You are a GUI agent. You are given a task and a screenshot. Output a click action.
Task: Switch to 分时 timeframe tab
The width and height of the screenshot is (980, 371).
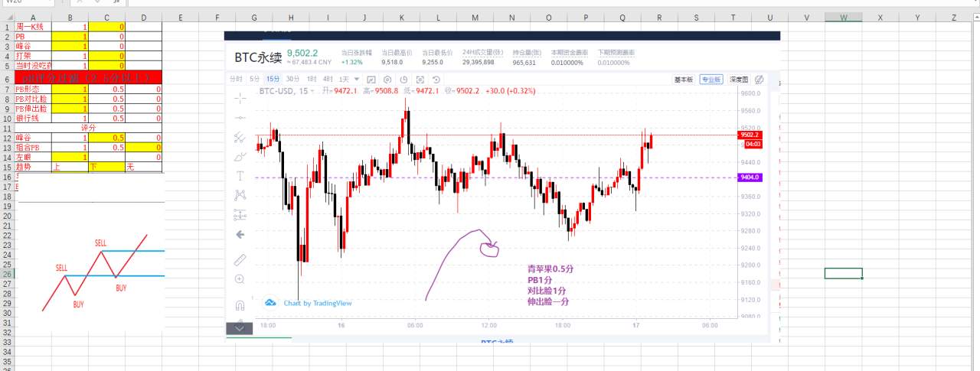tap(237, 80)
